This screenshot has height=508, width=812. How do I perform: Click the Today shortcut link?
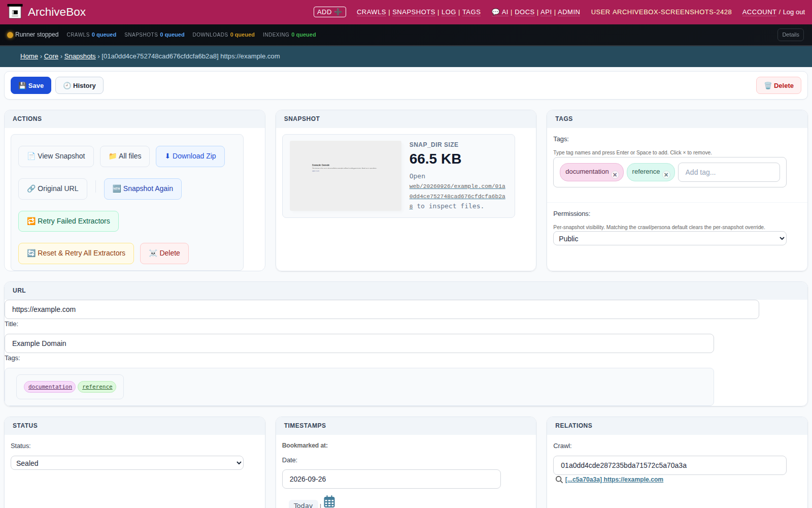303,505
